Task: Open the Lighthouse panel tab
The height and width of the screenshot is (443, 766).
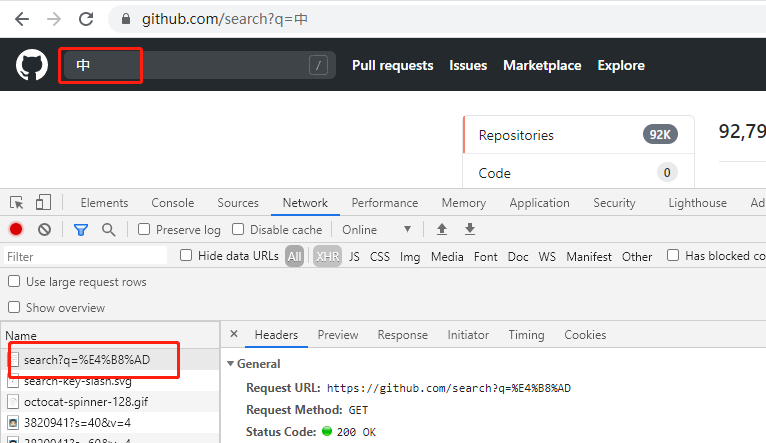Action: tap(698, 203)
